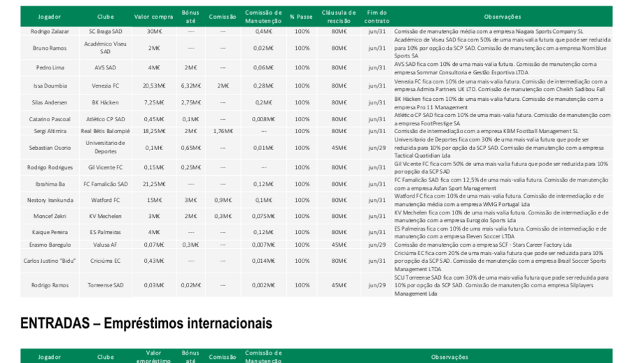The image size is (644, 363).
Task: Click purchase value '20,53M€' for Issa Doumbia
Action: [154, 86]
